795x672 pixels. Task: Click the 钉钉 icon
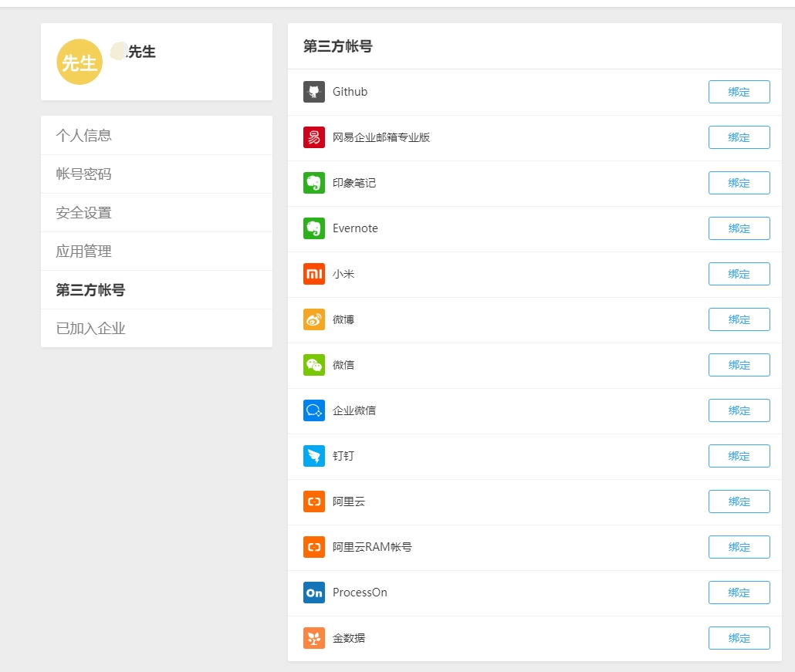pos(314,456)
